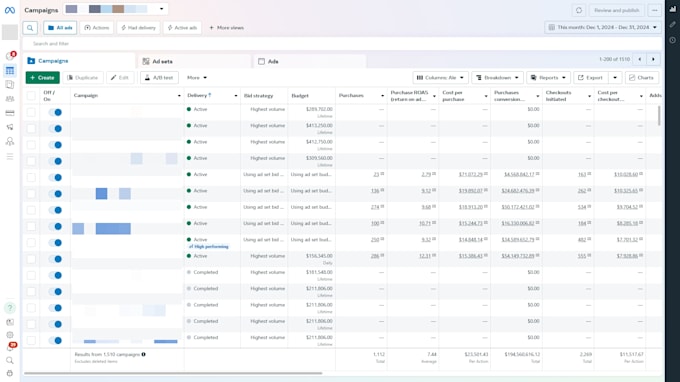Viewport: 680px width, 382px height.
Task: Toggle off campaign with budget $412,750.00
Action: point(55,145)
